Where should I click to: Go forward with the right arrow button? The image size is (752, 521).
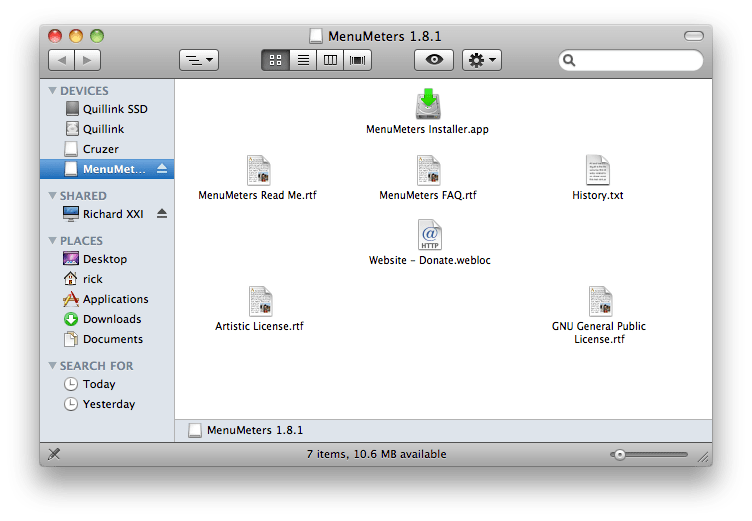pos(87,60)
